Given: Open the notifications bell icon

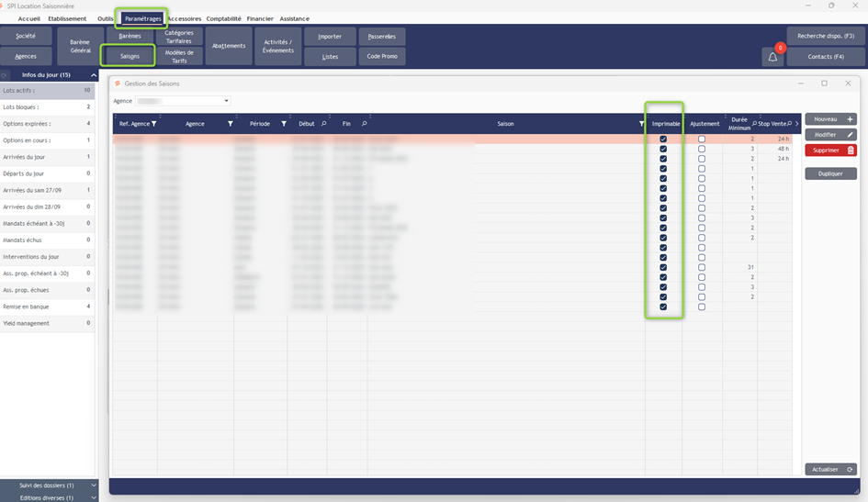Looking at the screenshot, I should (x=772, y=57).
